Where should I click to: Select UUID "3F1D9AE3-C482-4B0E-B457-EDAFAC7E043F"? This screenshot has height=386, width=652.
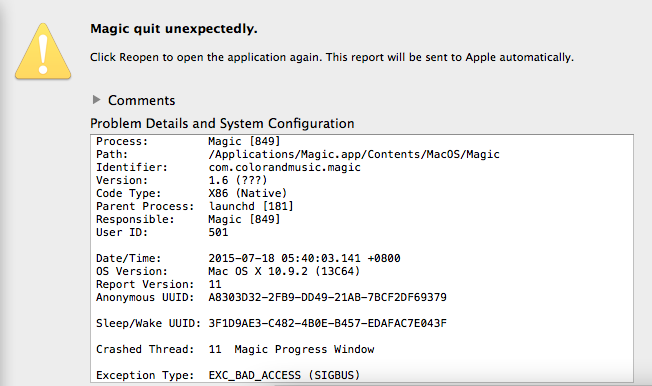click(328, 323)
